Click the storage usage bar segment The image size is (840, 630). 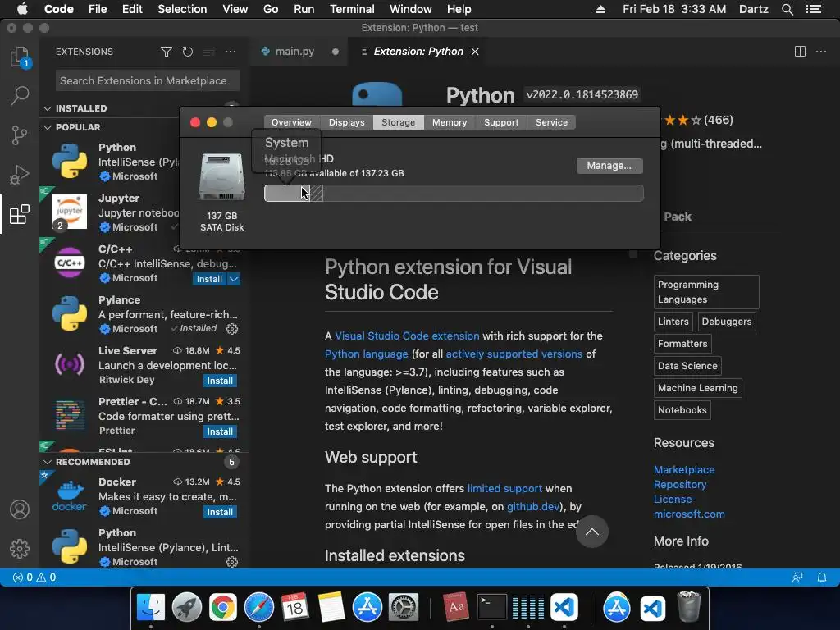287,194
